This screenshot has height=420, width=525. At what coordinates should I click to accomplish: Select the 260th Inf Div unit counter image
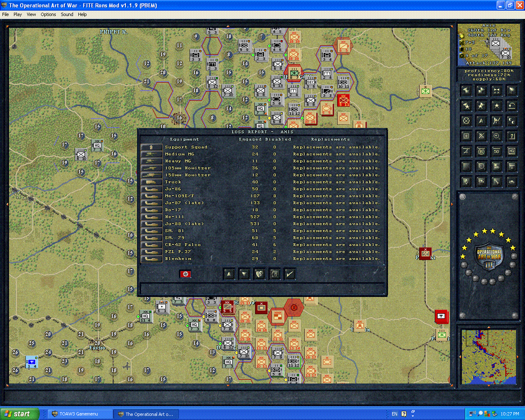[500, 48]
